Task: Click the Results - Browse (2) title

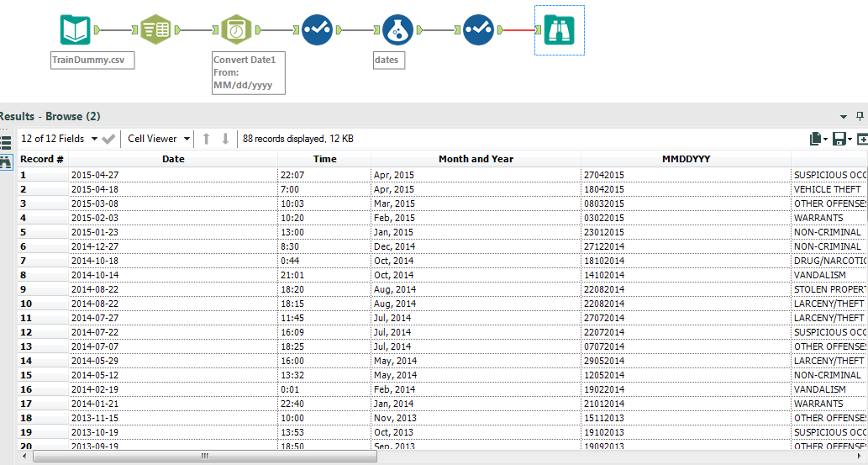Action: point(50,116)
